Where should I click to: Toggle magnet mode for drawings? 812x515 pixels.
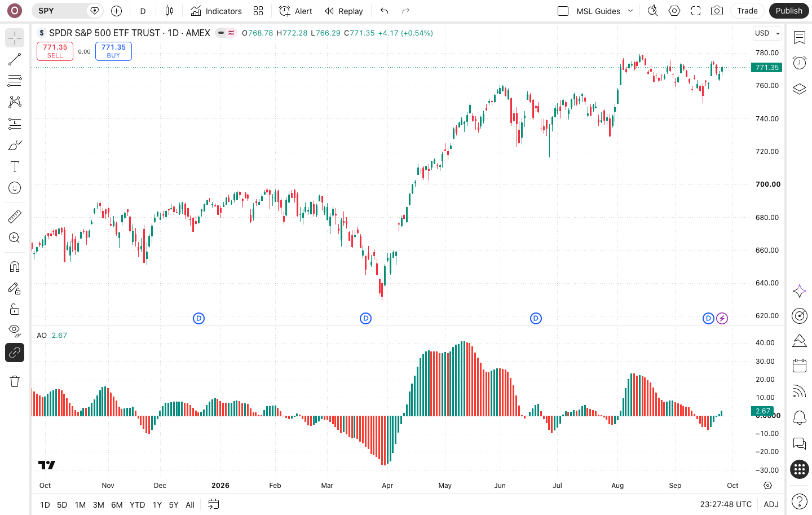pos(15,266)
